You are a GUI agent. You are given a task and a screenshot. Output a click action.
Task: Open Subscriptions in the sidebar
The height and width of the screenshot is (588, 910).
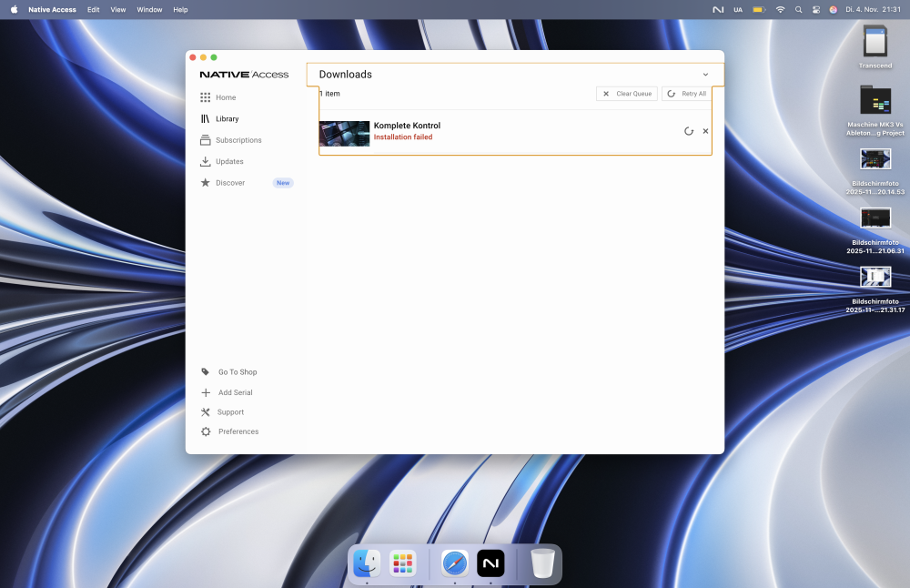pos(230,140)
